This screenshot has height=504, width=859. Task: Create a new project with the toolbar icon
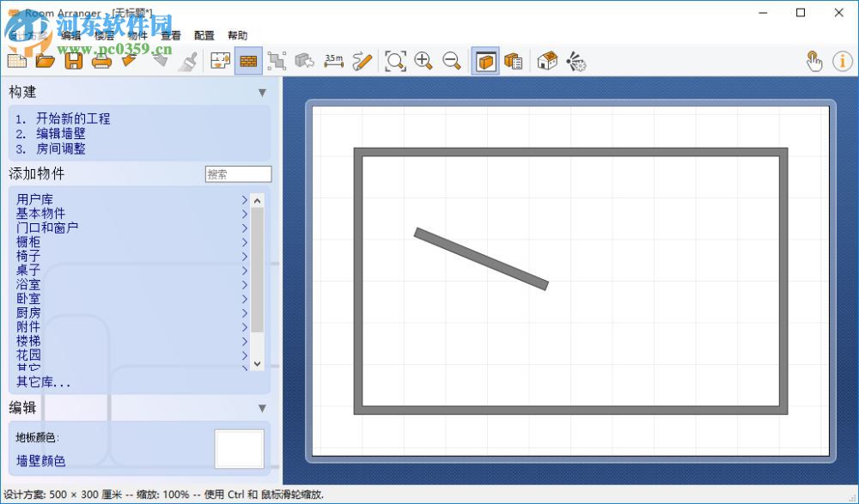tap(17, 61)
